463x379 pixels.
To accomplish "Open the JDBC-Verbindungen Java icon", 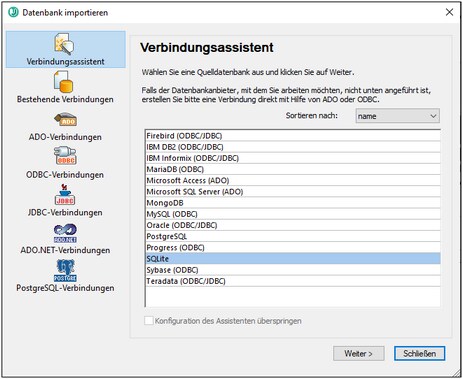I will click(65, 194).
